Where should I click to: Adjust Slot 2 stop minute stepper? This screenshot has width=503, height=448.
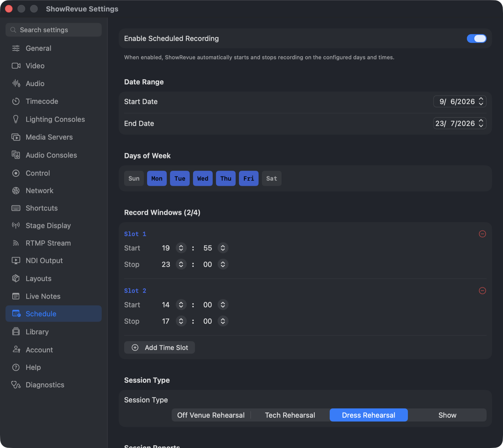pos(223,321)
